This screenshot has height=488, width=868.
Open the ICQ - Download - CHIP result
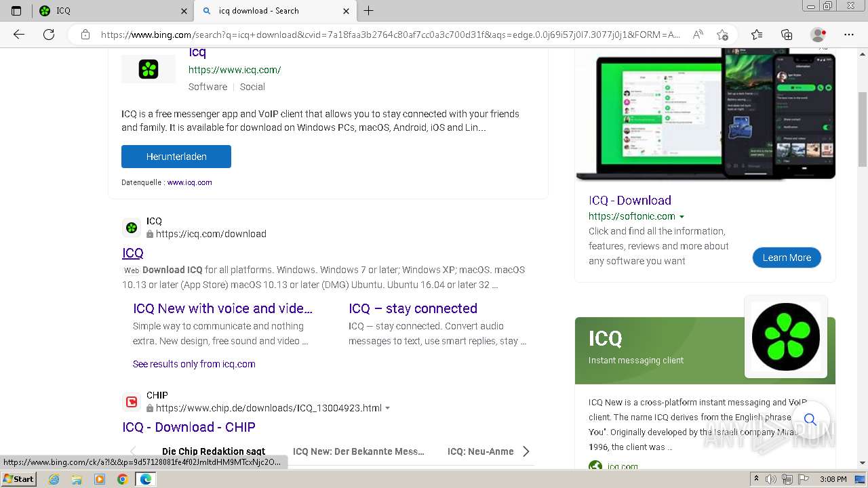[x=189, y=427]
